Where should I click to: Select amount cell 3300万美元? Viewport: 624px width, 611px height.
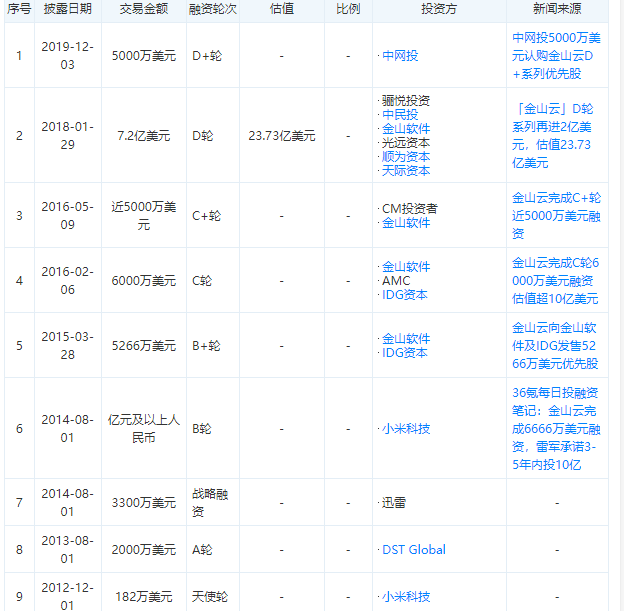tap(144, 503)
